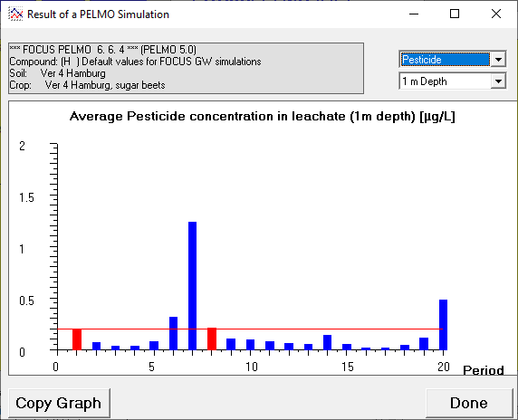Maximize the PELMO result window
This screenshot has width=518, height=420.
(x=455, y=14)
